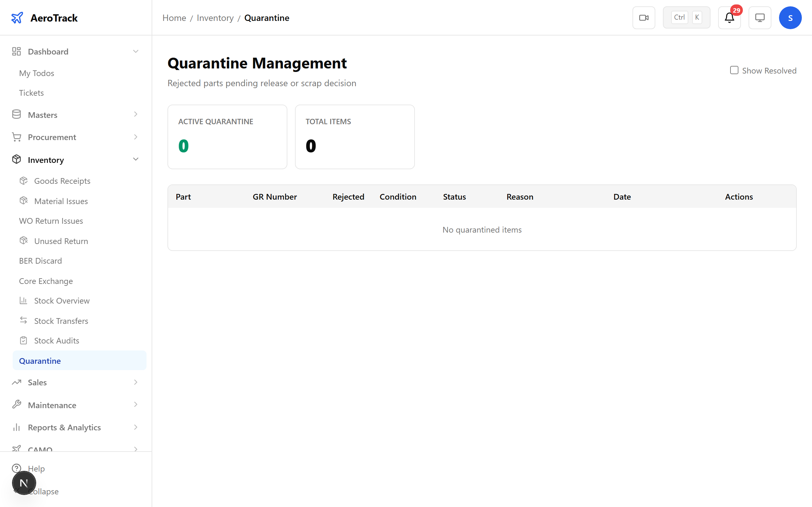Viewport: 812px width, 507px height.
Task: Select the Goods Receipts package icon
Action: pos(23,180)
